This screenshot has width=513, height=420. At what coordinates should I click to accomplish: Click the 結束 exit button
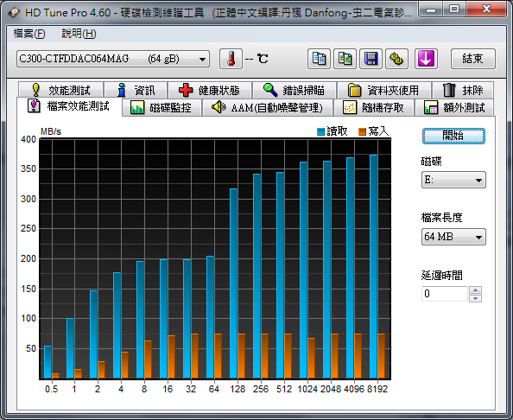[x=472, y=59]
